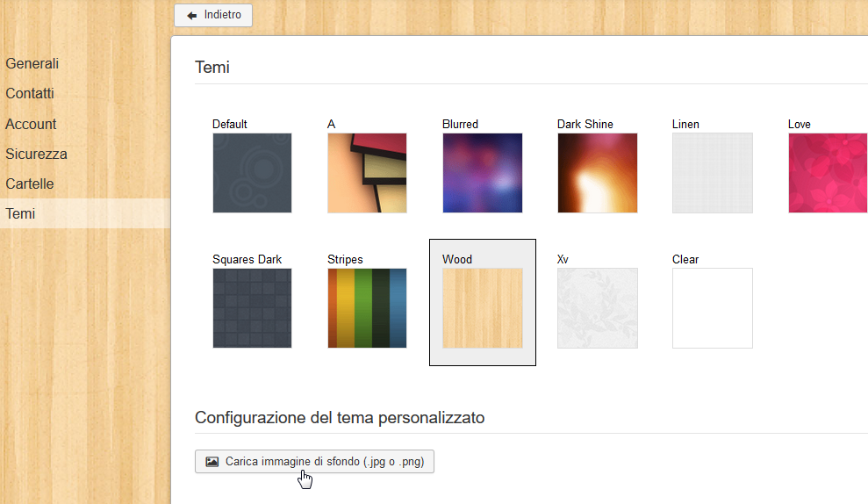Click the Linen label text

click(x=685, y=124)
